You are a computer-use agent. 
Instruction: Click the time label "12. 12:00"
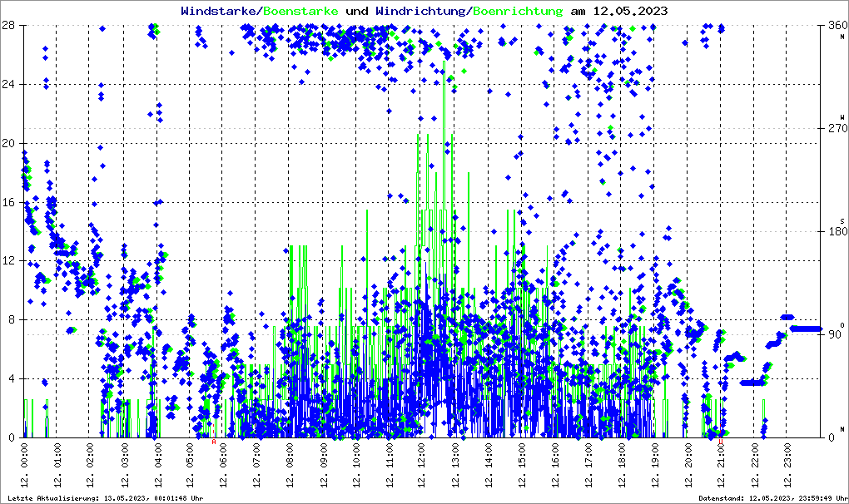tap(422, 465)
